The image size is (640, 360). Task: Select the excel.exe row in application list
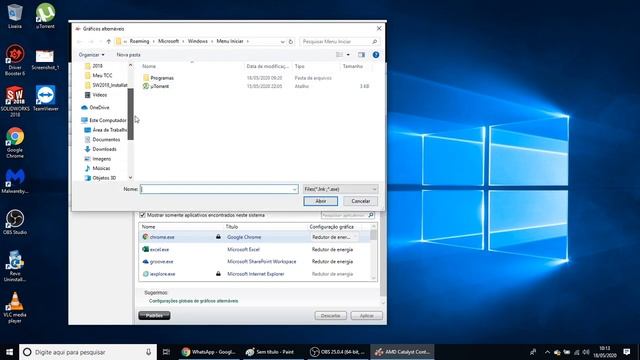click(x=255, y=249)
